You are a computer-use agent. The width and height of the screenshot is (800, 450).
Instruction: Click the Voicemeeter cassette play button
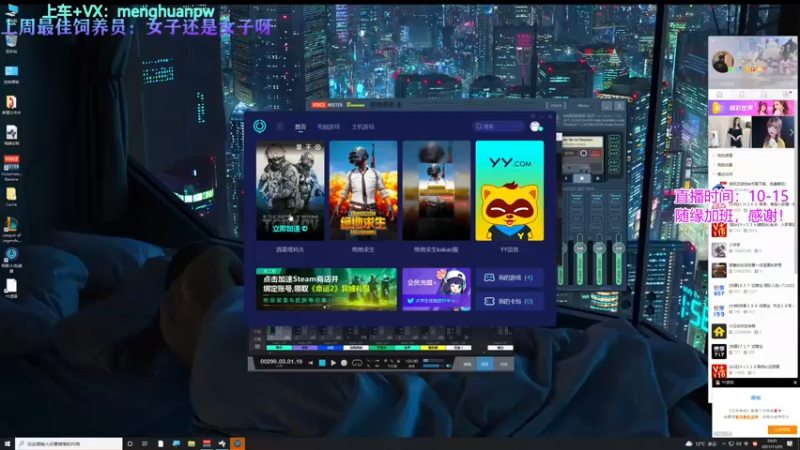click(566, 178)
